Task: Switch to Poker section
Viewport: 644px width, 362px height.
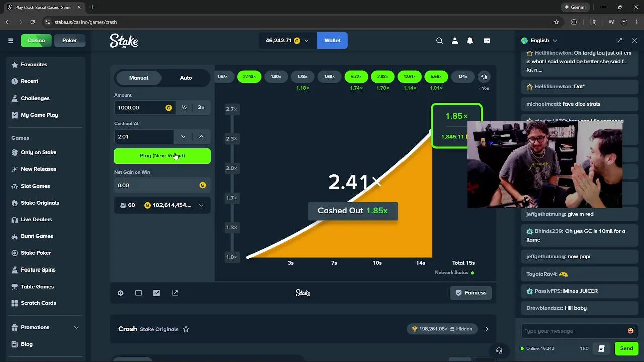Action: tap(69, 41)
